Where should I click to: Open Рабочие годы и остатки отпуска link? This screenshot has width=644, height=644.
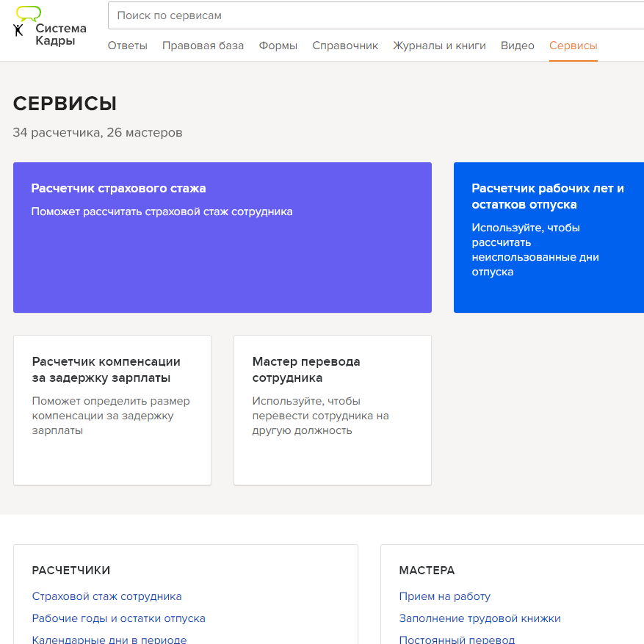click(119, 618)
